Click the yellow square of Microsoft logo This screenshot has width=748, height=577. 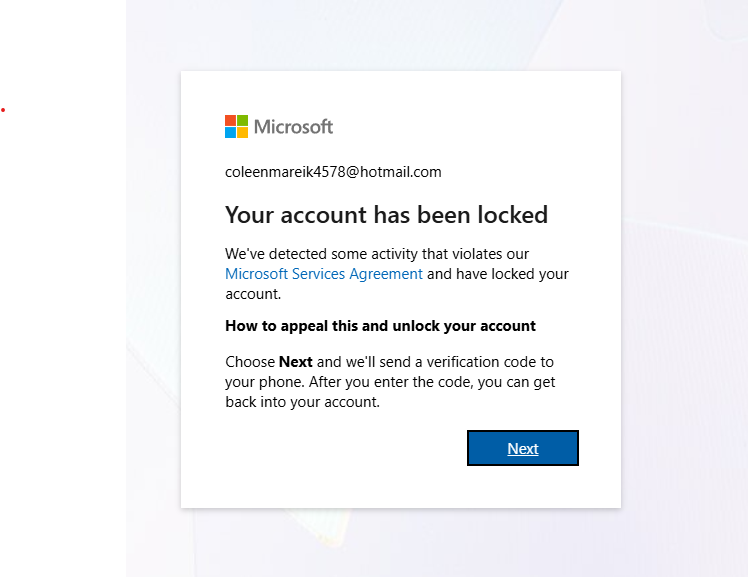[x=242, y=132]
